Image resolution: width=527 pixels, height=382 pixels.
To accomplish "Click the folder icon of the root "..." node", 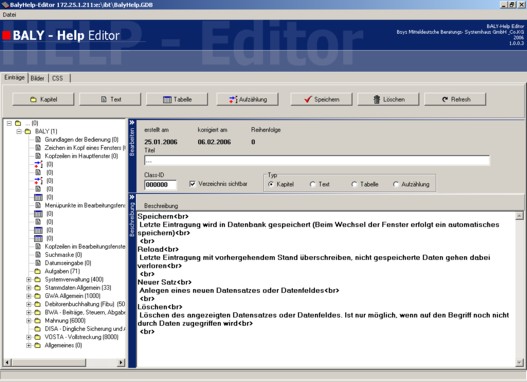I will tap(18, 123).
